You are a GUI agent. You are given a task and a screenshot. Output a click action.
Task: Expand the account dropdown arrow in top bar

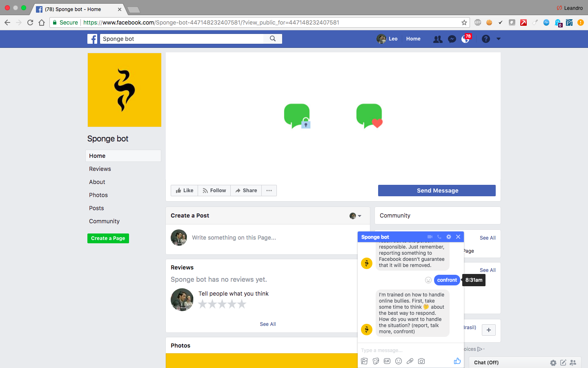(499, 39)
